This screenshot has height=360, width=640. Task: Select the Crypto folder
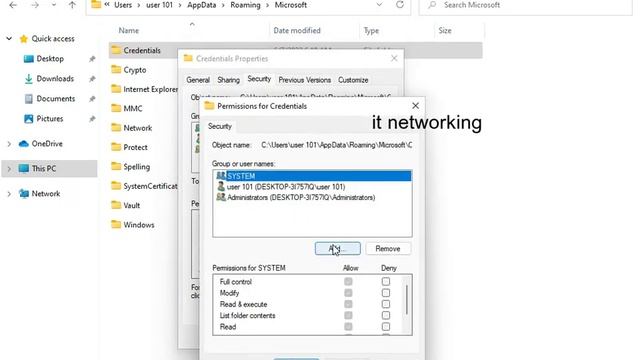(x=129, y=70)
